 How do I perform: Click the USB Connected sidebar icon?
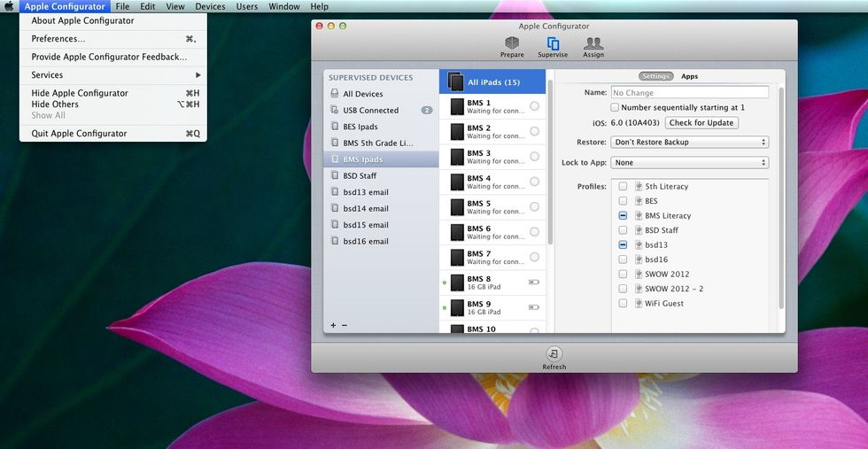coord(335,110)
